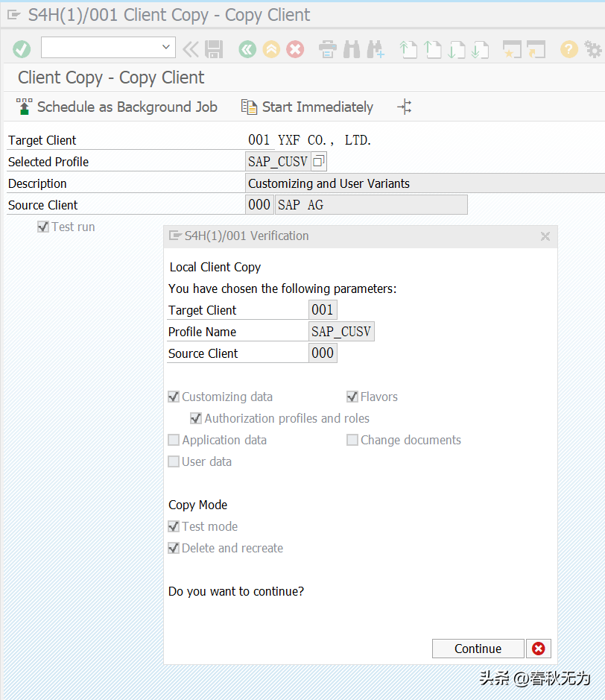Viewport: 605px width, 700px height.
Task: Toggle Application data checkbox
Action: (174, 440)
